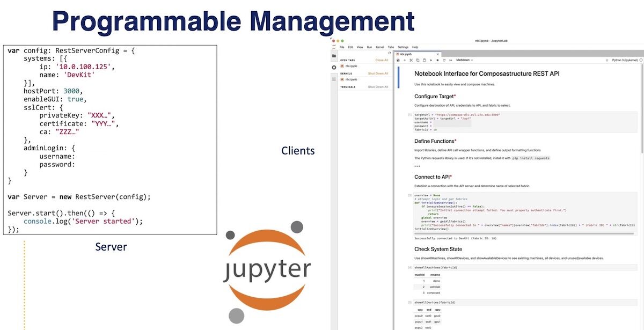Viewport: 644px width, 330px height.
Task: Open table of contents sidebar icon
Action: point(334,79)
